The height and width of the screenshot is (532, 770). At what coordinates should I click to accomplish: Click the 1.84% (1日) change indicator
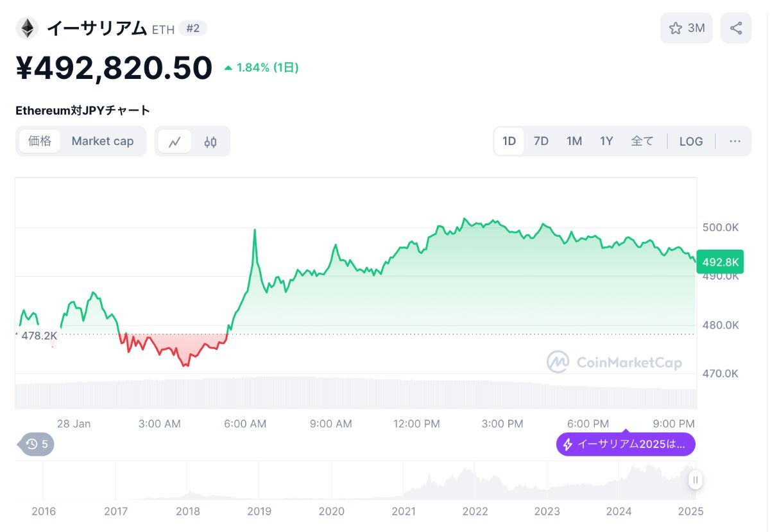tap(261, 67)
